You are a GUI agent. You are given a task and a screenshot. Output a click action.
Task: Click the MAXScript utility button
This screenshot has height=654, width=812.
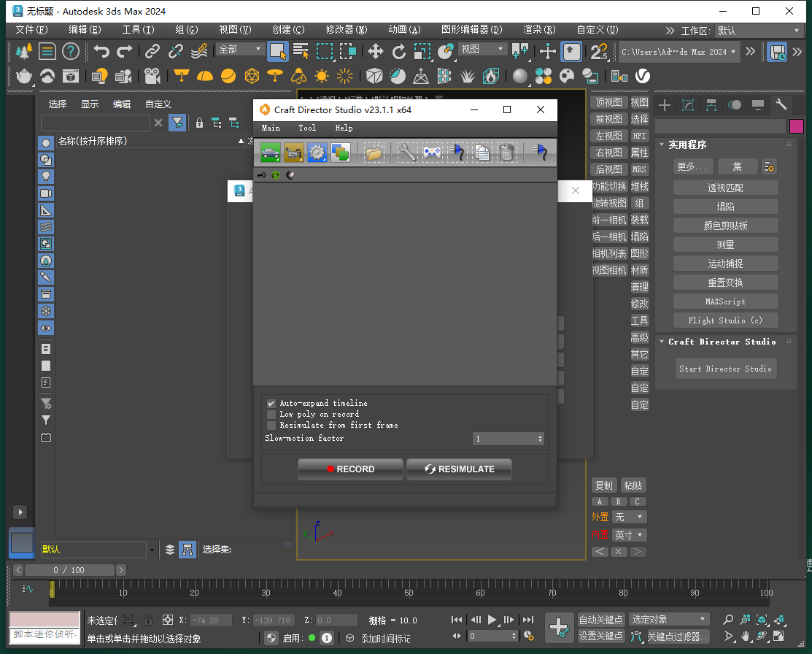point(725,301)
